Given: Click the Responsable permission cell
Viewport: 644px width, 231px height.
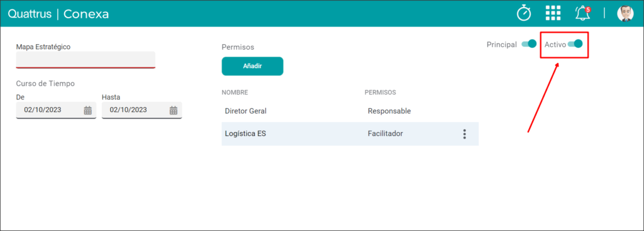Looking at the screenshot, I should pos(389,111).
